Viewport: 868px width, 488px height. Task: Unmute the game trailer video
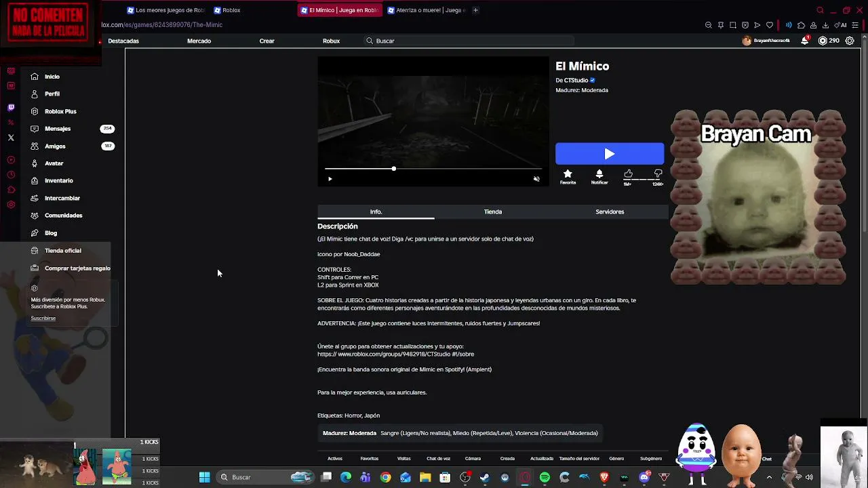(536, 179)
